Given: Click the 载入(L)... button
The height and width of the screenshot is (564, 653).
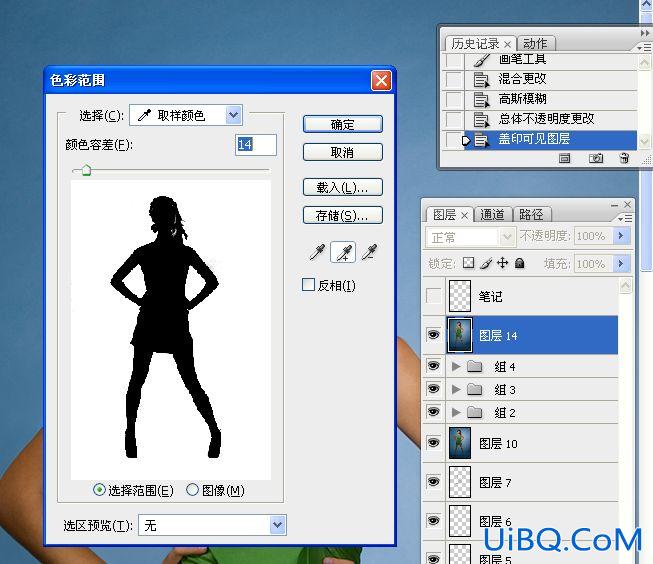Looking at the screenshot, I should pos(342,187).
